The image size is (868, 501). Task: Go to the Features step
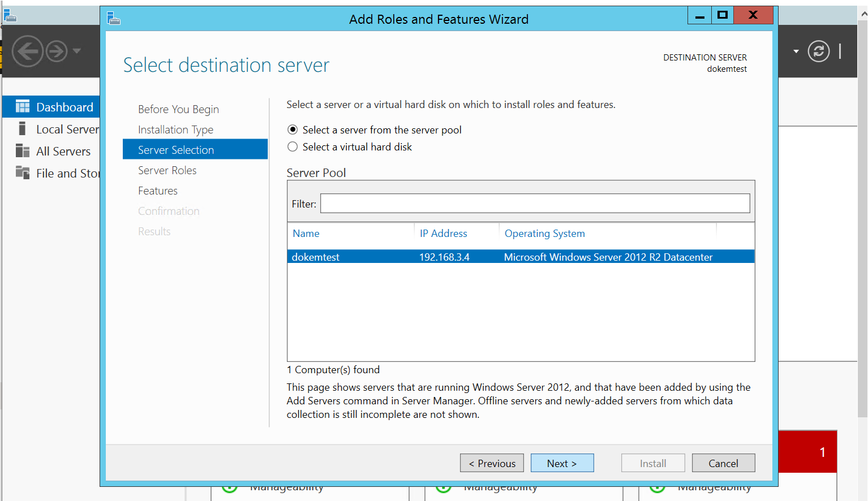tap(158, 191)
